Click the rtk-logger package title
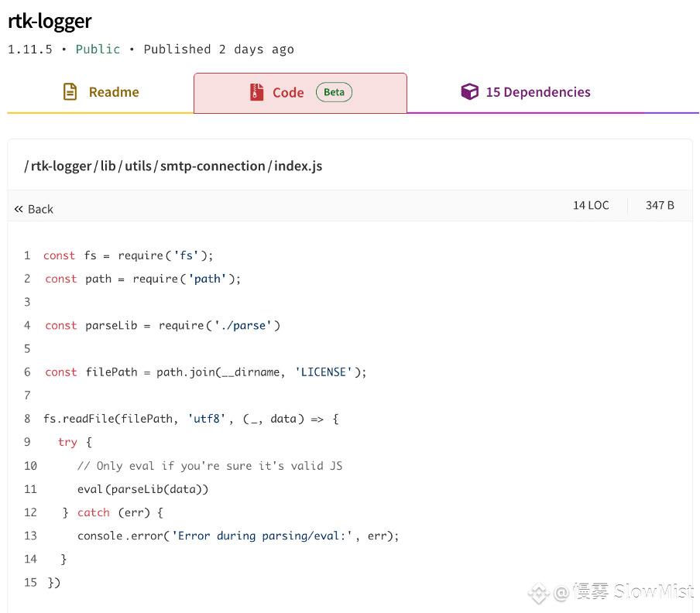This screenshot has height=613, width=700. (x=50, y=21)
